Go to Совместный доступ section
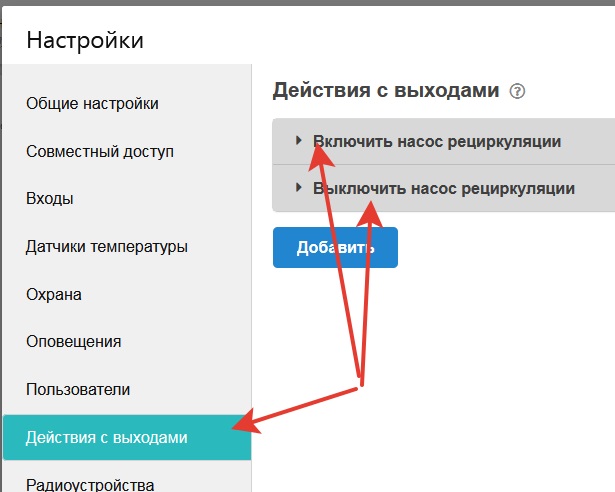The width and height of the screenshot is (615, 492). point(100,151)
